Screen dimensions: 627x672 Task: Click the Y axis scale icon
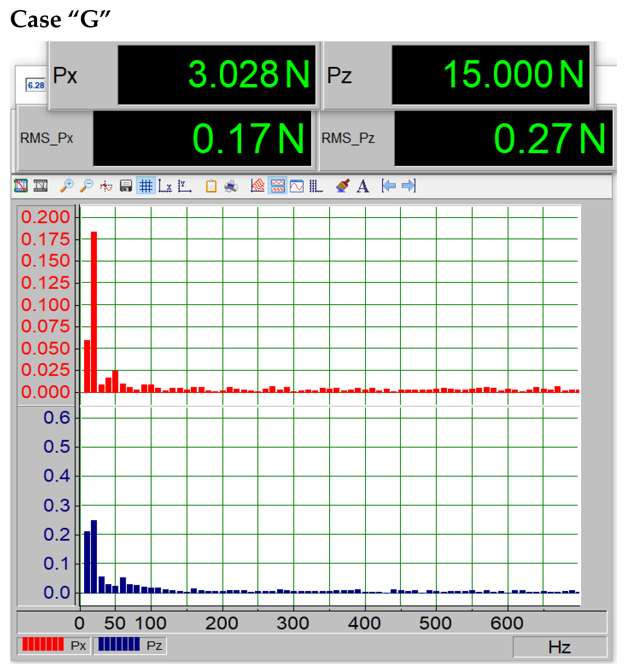[x=185, y=186]
